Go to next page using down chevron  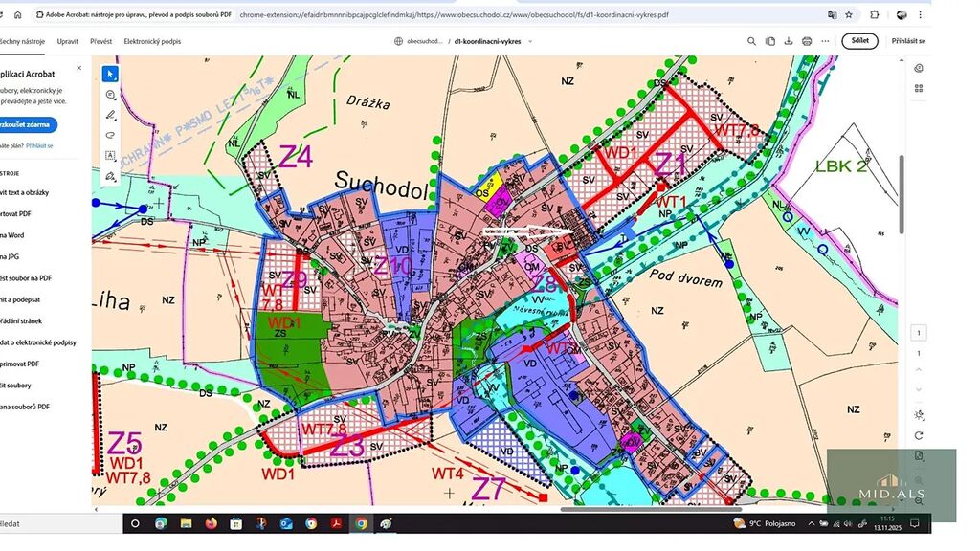click(918, 389)
